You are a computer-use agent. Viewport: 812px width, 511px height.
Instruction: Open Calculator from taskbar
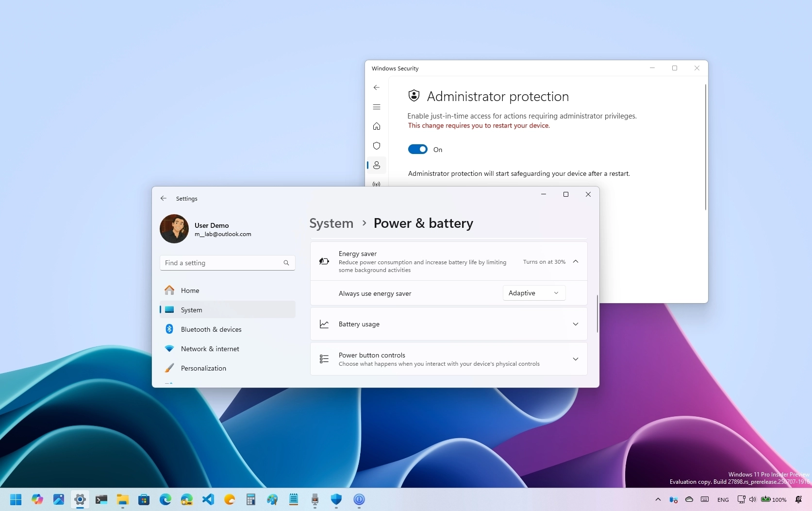(251, 499)
